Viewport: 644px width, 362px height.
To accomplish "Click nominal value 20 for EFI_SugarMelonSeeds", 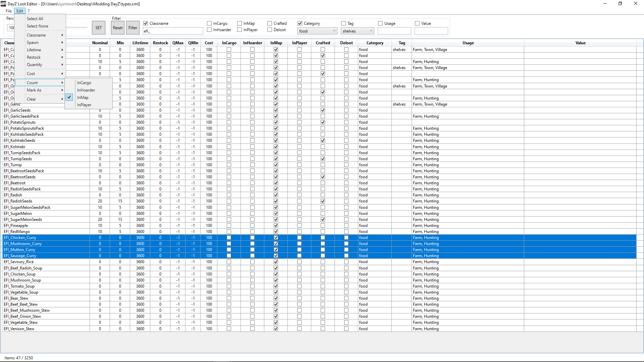I will pos(100,220).
